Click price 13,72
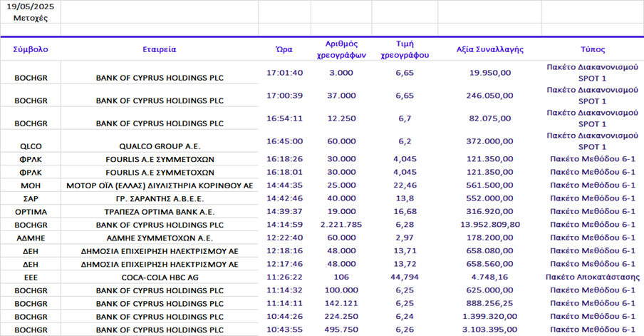 [405, 264]
